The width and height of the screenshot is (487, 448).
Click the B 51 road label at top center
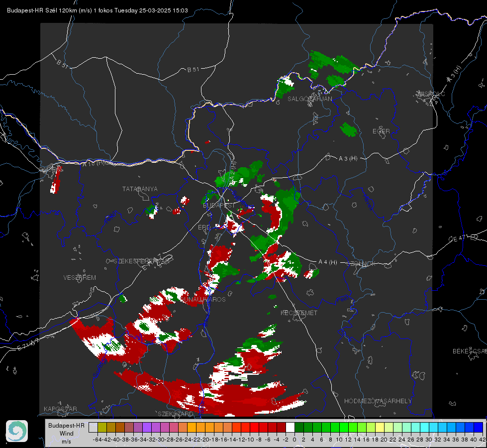point(193,70)
